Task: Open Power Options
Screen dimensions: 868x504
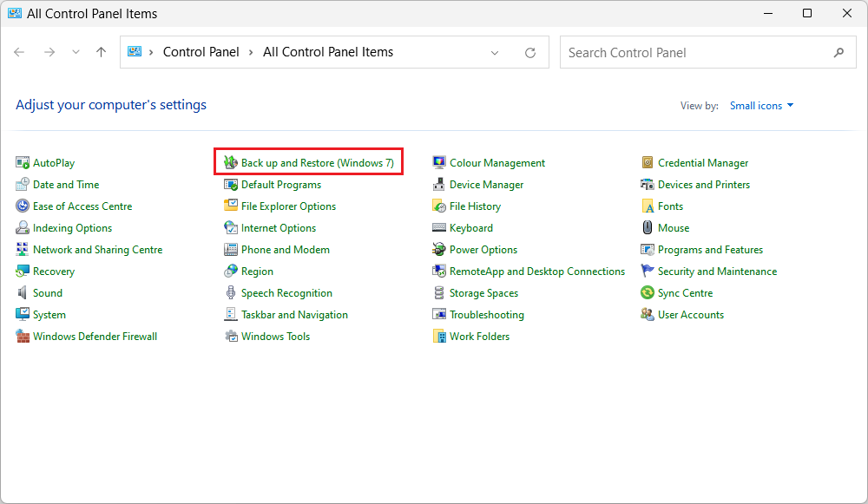Action: [x=483, y=249]
